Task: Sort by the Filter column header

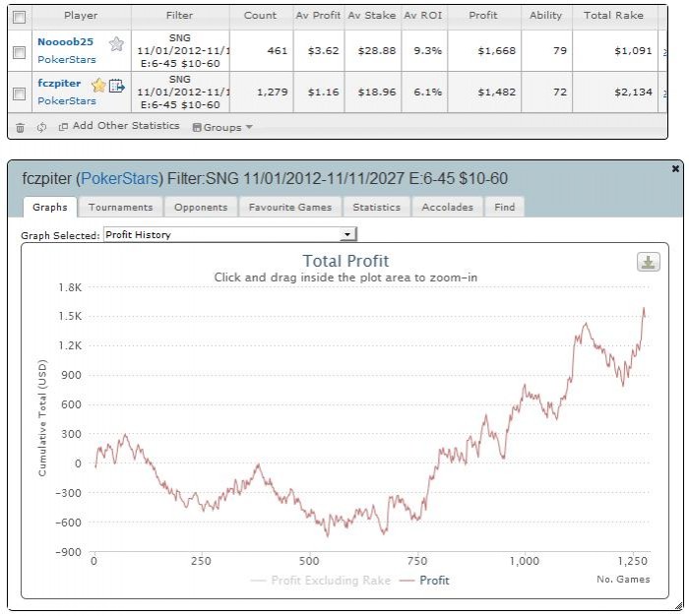Action: [179, 16]
